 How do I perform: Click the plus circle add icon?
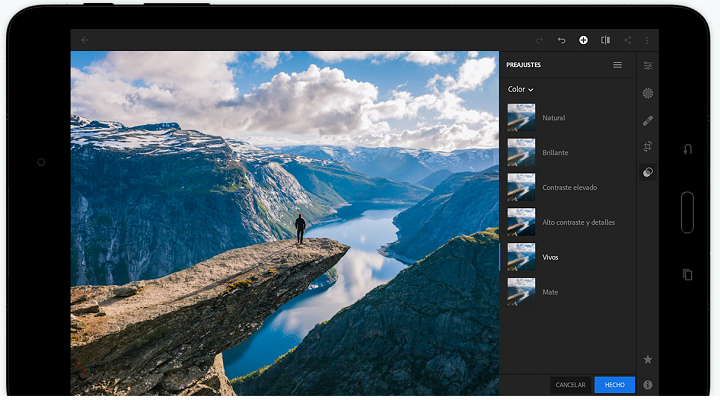[583, 40]
